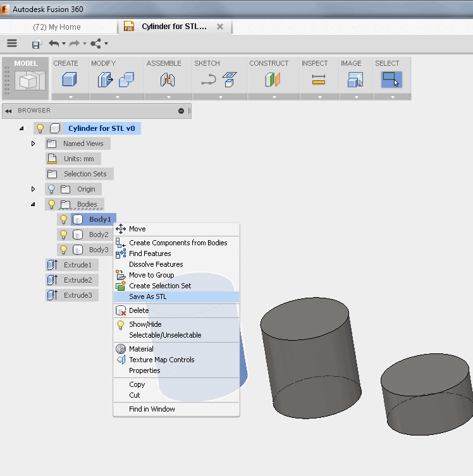
Task: Select Show/Hide in context menu
Action: 176,324
